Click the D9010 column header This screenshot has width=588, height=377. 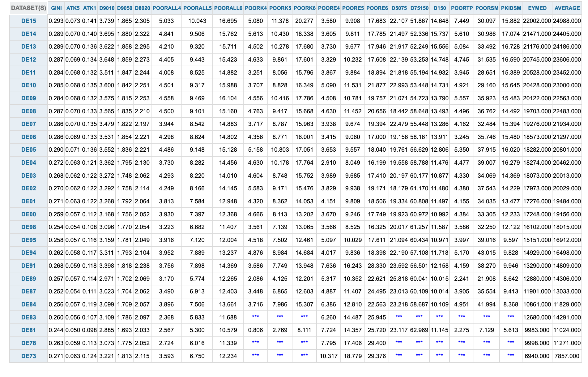(107, 8)
